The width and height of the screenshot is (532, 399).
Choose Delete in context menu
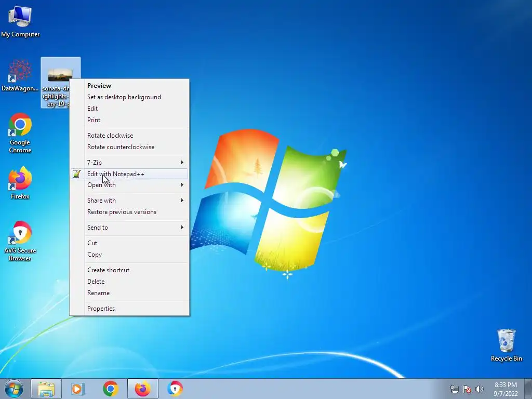coord(129,282)
